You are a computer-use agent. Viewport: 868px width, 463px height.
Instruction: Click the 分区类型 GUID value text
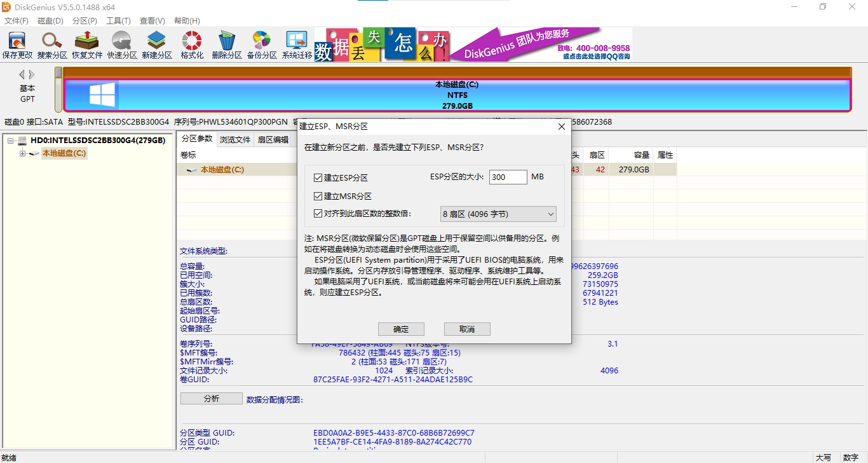click(x=394, y=433)
